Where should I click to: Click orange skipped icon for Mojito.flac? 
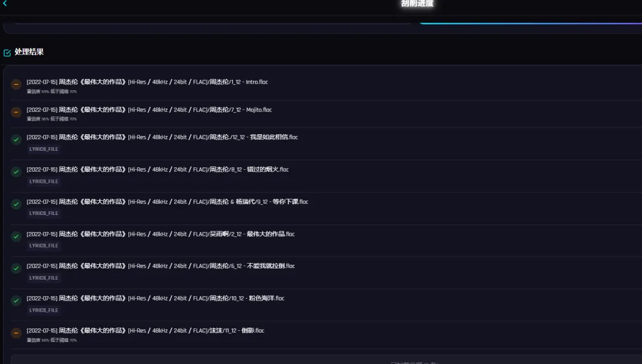(16, 112)
